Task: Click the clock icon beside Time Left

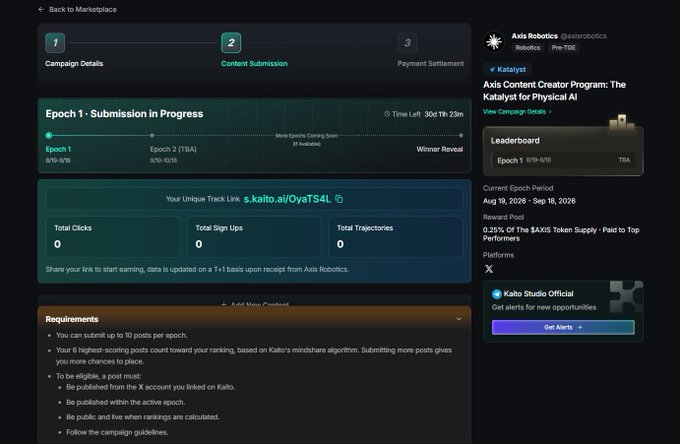Action: click(x=387, y=114)
